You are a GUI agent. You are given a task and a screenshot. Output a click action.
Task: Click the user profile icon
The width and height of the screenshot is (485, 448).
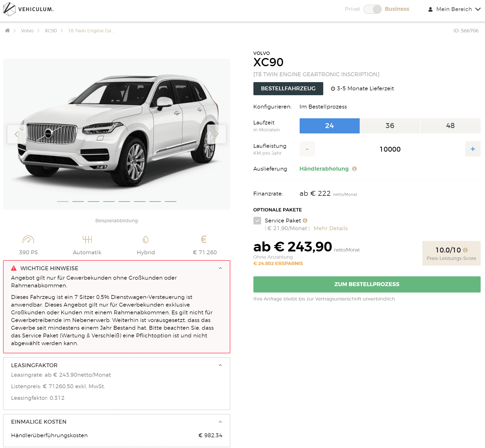pos(431,9)
